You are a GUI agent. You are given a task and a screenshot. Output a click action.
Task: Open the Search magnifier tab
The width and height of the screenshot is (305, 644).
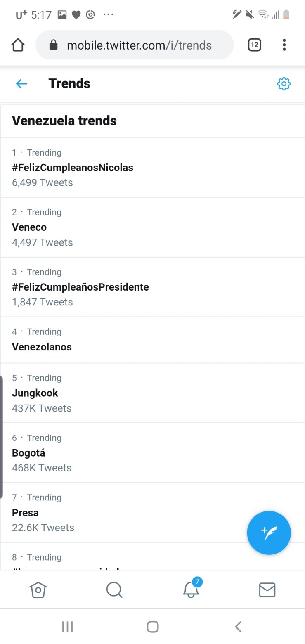click(114, 590)
